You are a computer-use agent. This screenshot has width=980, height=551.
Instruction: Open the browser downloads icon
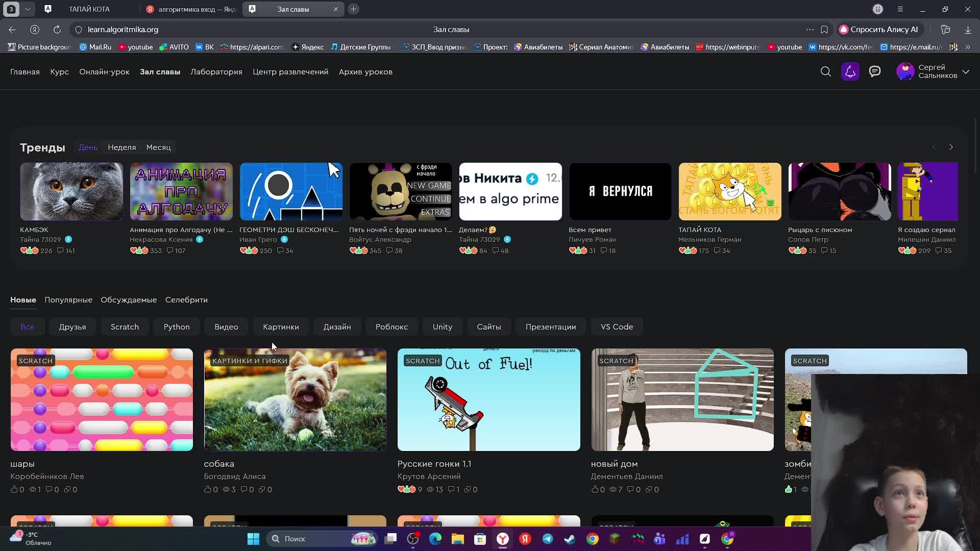click(x=968, y=30)
